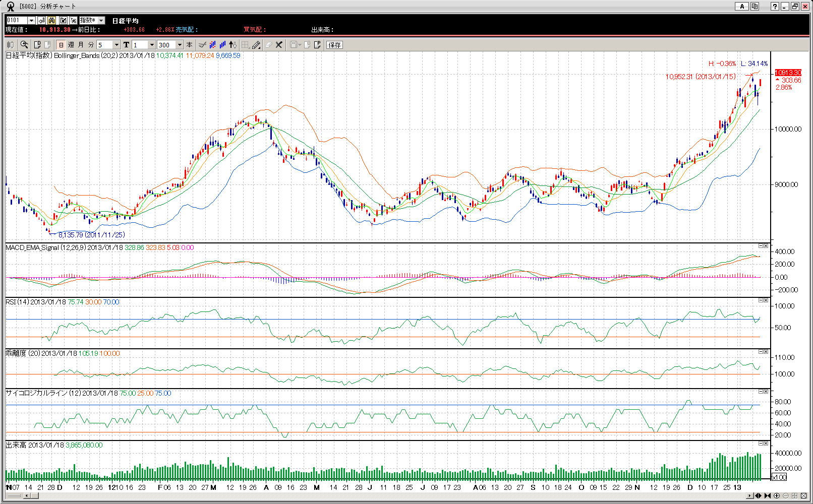Screen dimensions: 813x504
Task: Open the 300 bar count dropdown
Action: [x=180, y=45]
